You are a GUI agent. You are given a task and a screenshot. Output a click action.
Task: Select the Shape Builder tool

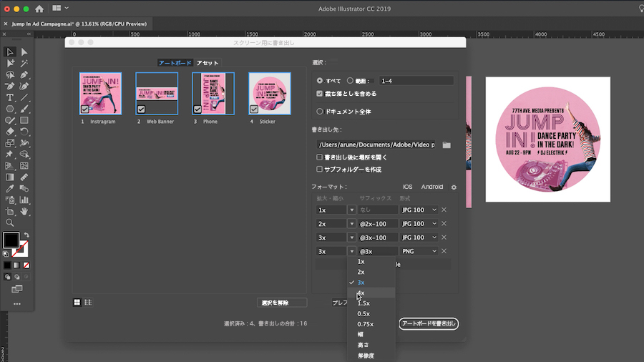pyautogui.click(x=24, y=155)
